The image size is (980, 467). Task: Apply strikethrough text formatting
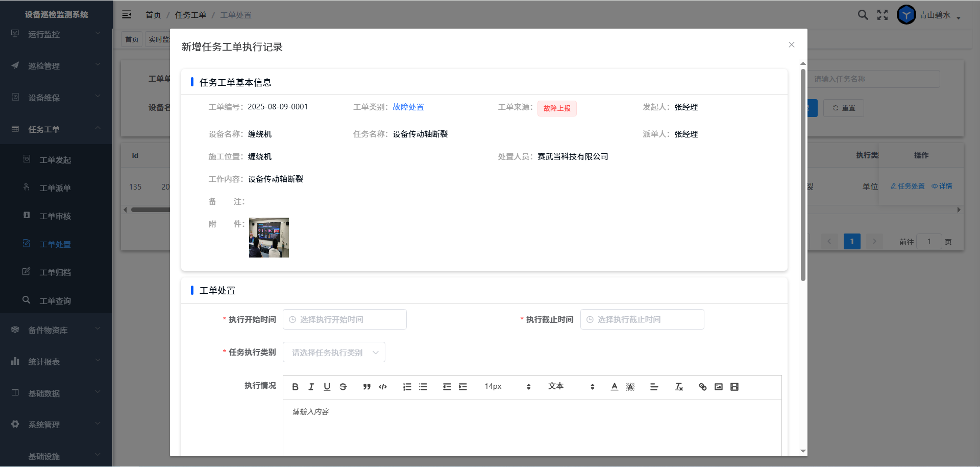[x=343, y=387]
